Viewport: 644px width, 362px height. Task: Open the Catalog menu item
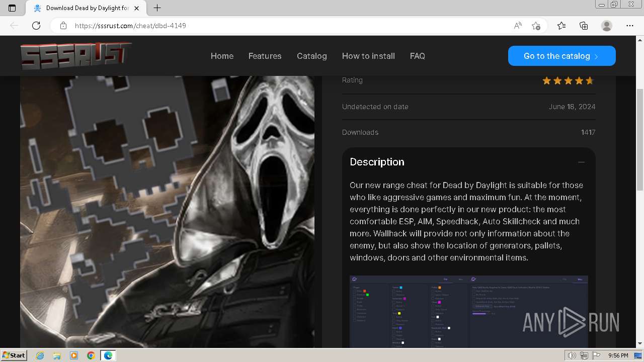coord(312,56)
